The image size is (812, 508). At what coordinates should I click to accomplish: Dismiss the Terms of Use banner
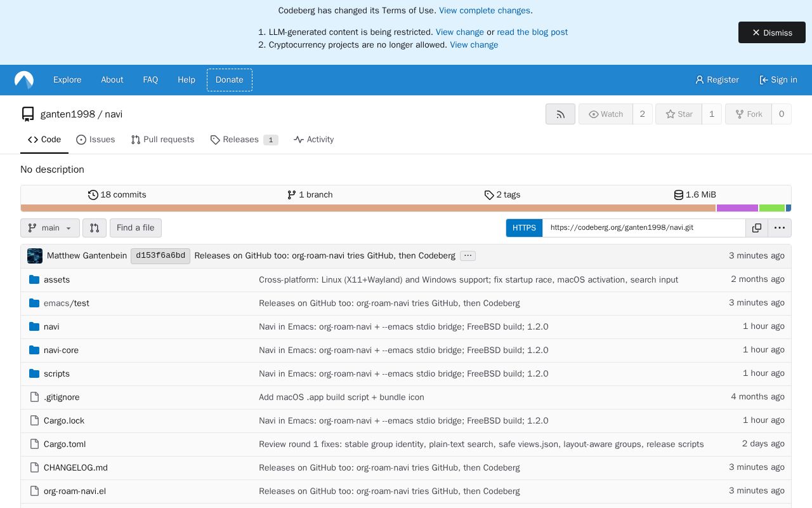click(772, 32)
